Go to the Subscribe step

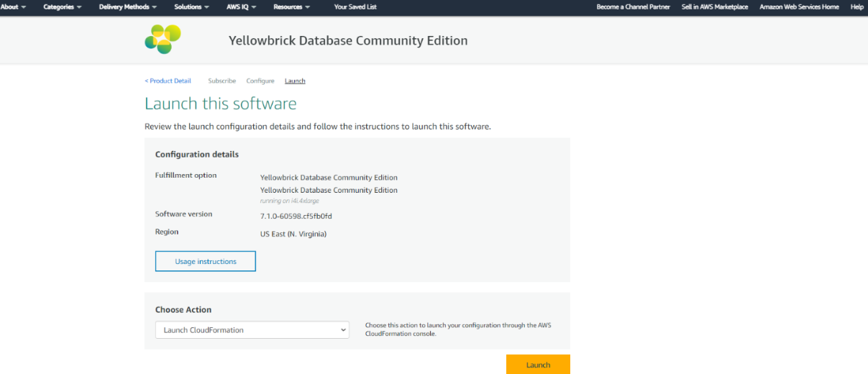coord(221,81)
